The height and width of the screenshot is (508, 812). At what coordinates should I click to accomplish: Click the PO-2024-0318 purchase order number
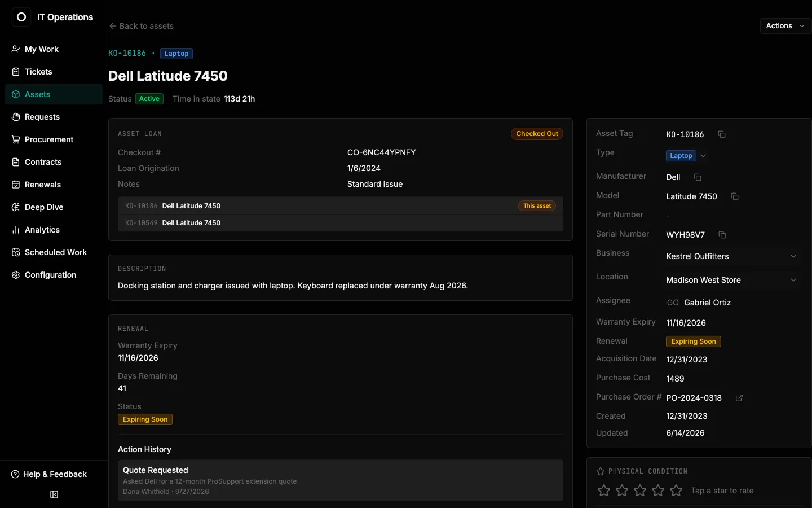pos(694,398)
